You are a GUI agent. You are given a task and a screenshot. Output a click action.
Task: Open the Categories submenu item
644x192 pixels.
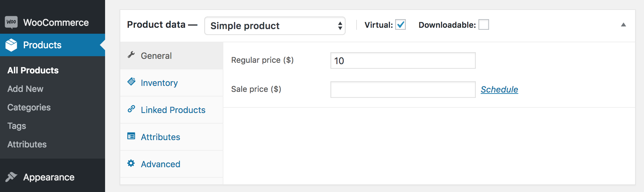[x=29, y=107]
